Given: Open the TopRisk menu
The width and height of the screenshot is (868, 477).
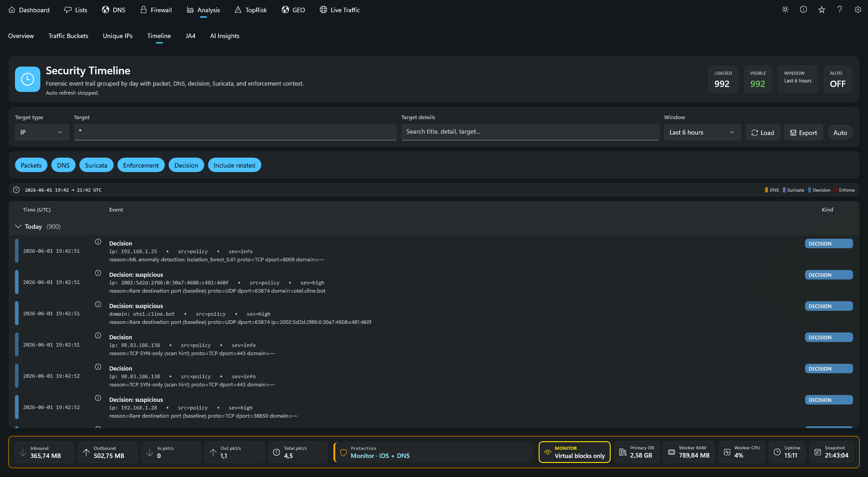Looking at the screenshot, I should click(x=251, y=10).
